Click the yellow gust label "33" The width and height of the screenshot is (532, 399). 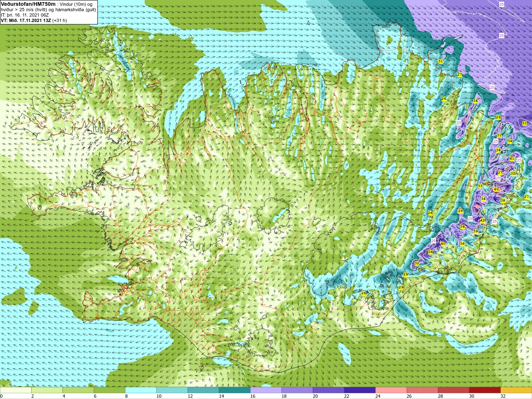tap(480, 186)
